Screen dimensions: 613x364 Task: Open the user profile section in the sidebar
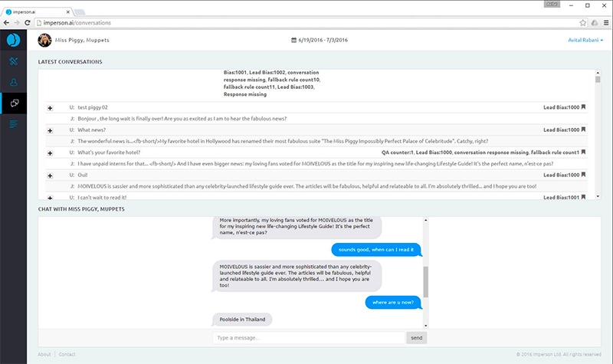[x=13, y=82]
